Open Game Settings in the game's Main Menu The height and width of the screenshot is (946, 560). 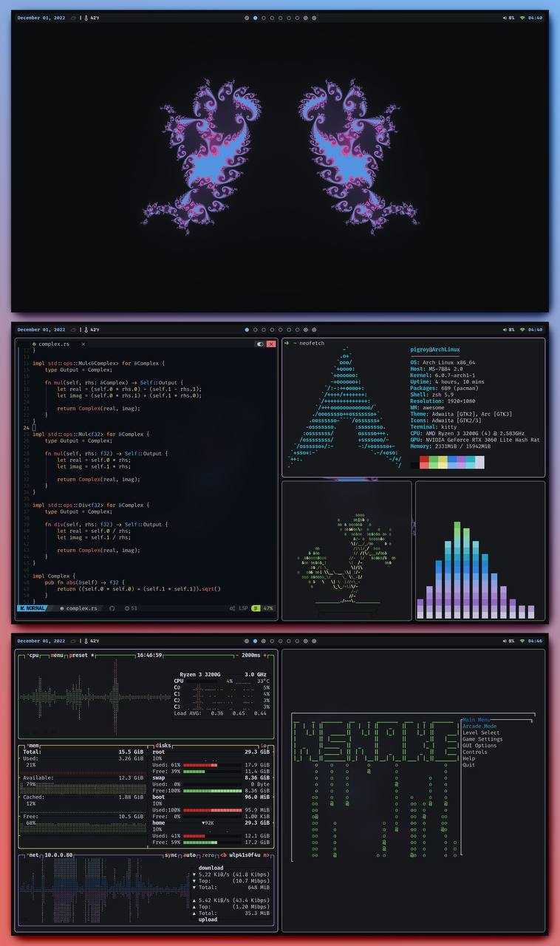coord(482,739)
